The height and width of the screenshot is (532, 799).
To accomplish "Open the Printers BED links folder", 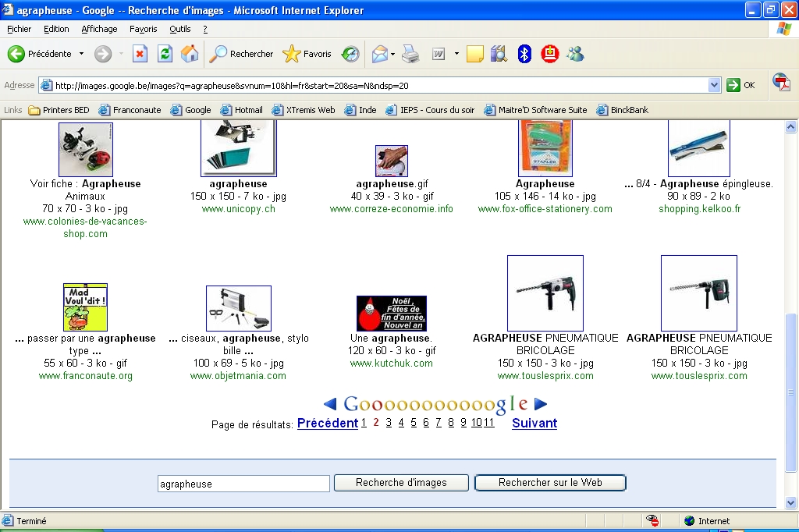I will (59, 110).
